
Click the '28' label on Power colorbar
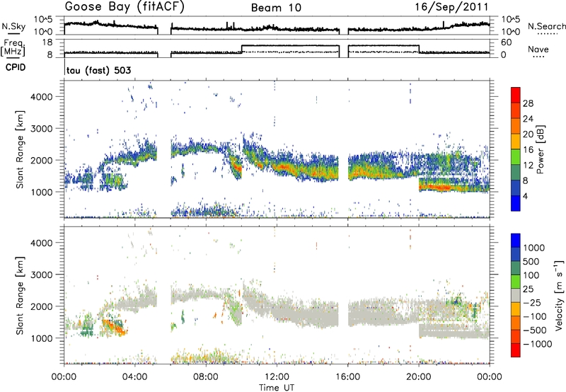coord(528,103)
